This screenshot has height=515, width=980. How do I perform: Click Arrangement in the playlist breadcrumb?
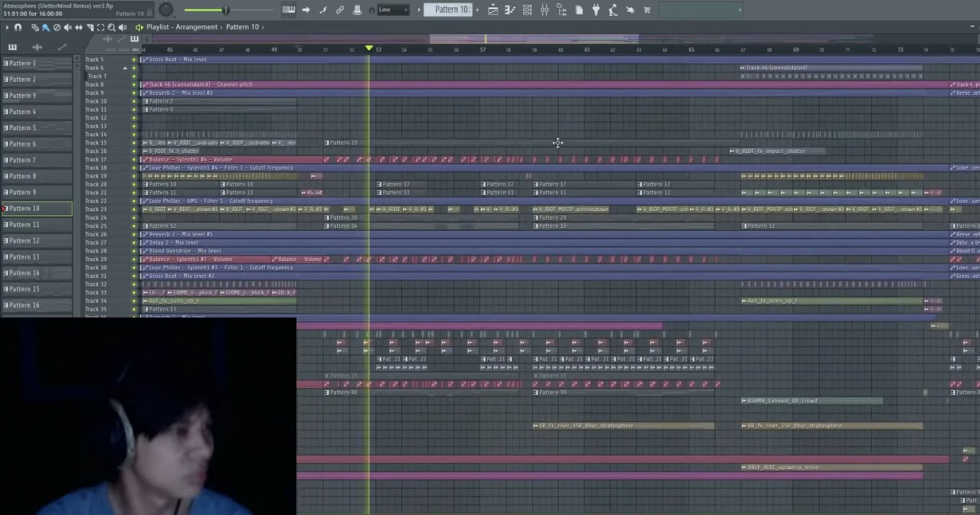198,28
